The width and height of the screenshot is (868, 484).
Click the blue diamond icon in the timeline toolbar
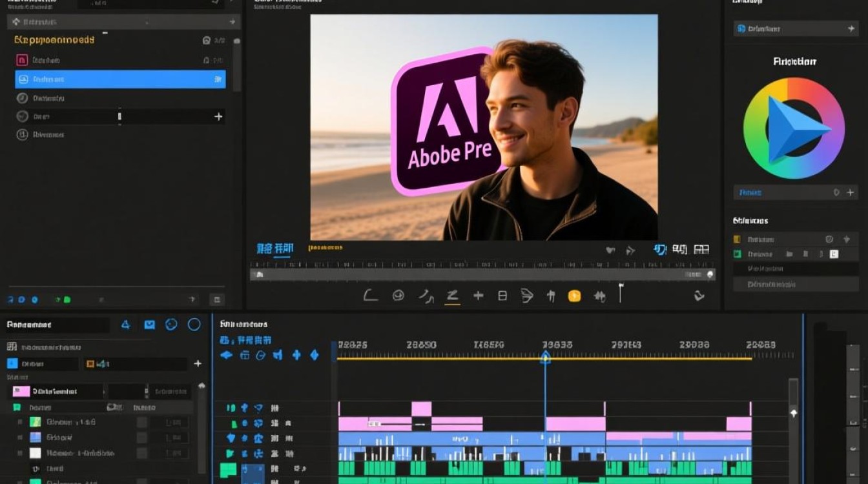click(x=315, y=355)
